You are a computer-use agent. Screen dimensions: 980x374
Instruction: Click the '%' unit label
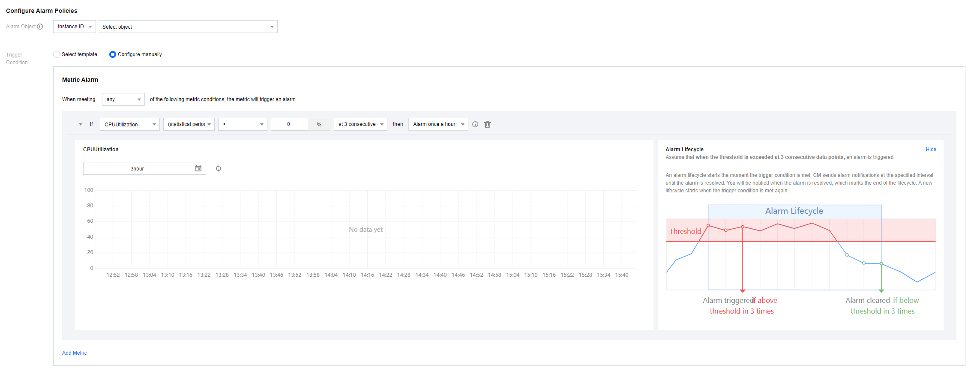click(319, 124)
